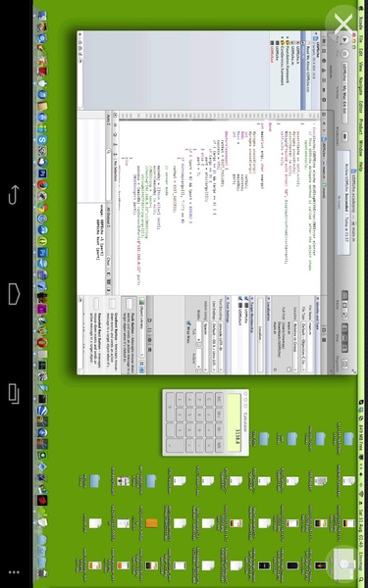Click the Clear button in the debug console
Screen dimensions: 368x588
point(109,261)
